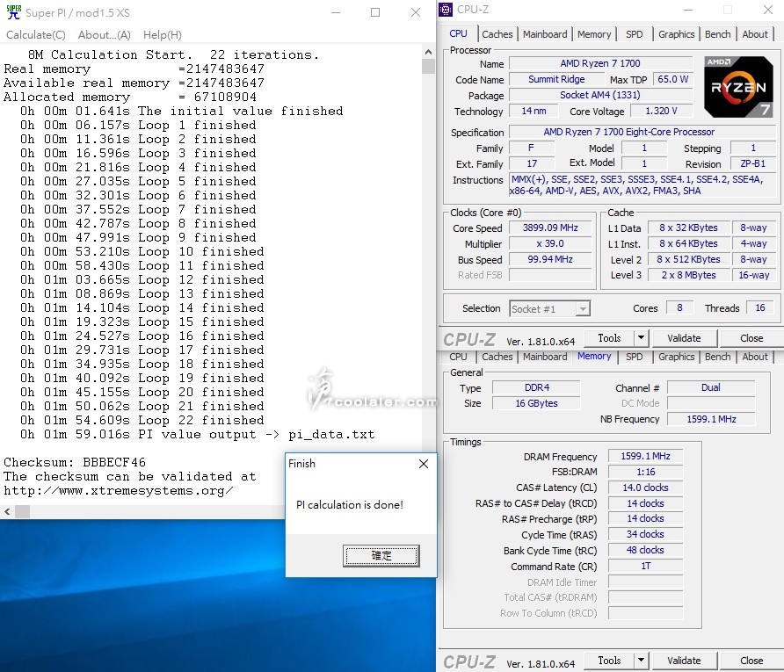Image resolution: width=784 pixels, height=672 pixels.
Task: Close the Finish dialog with its X button
Action: [424, 464]
